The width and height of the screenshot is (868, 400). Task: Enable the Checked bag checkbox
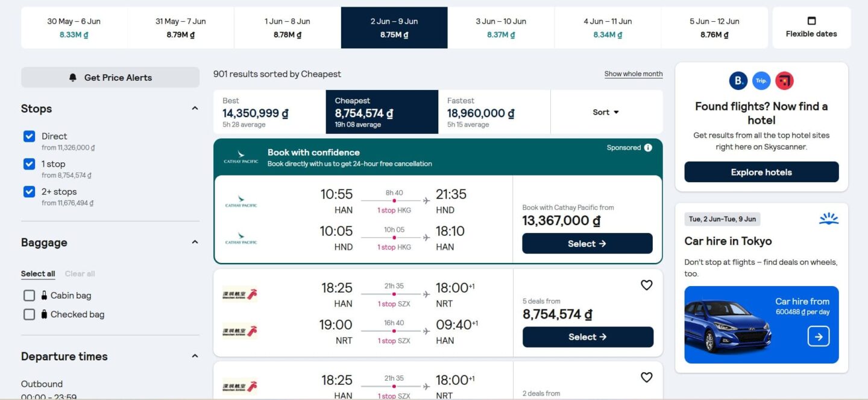[29, 314]
